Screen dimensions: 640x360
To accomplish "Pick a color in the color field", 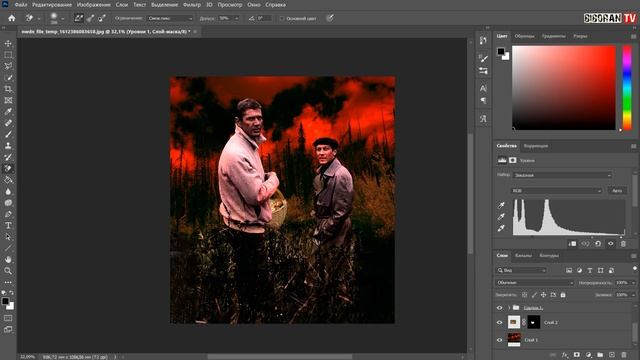I will 564,88.
